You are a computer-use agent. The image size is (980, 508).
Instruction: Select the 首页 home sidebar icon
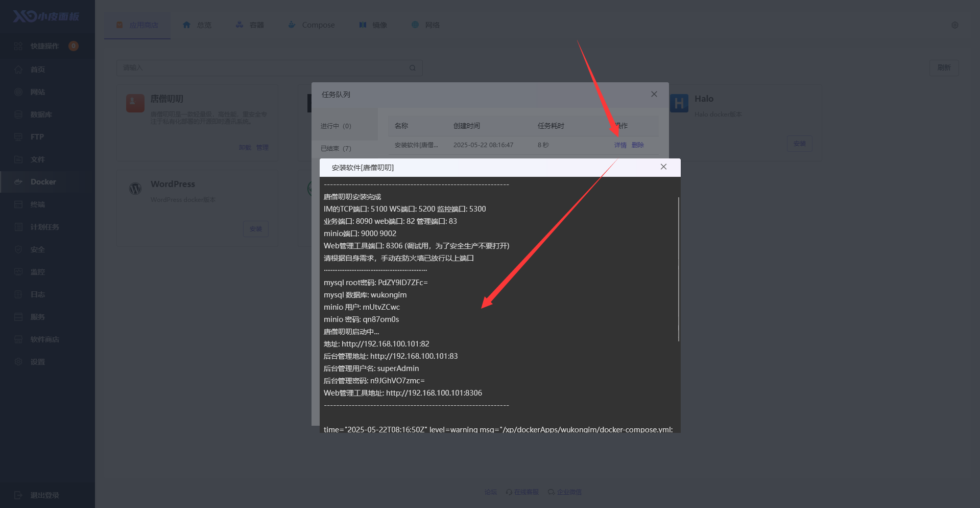pyautogui.click(x=18, y=70)
